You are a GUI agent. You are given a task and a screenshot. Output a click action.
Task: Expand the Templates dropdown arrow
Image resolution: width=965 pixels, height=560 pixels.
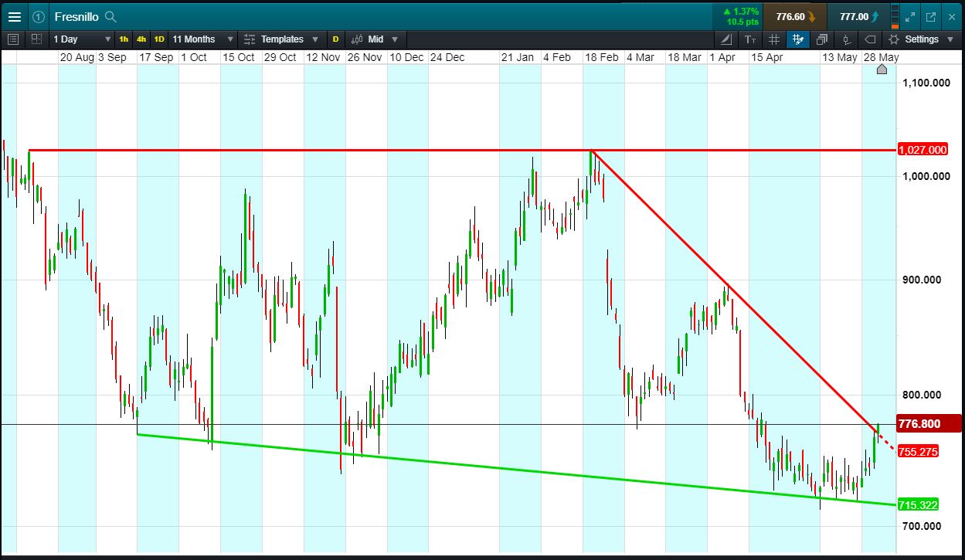pyautogui.click(x=315, y=39)
